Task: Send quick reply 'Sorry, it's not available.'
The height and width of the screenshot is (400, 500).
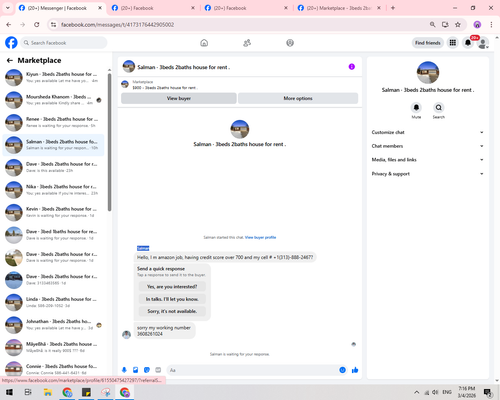Action: (172, 311)
